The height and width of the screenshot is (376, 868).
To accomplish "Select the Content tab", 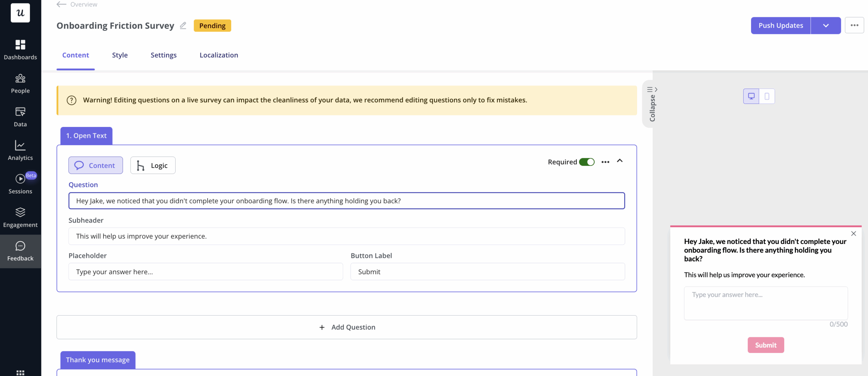I will pyautogui.click(x=76, y=55).
